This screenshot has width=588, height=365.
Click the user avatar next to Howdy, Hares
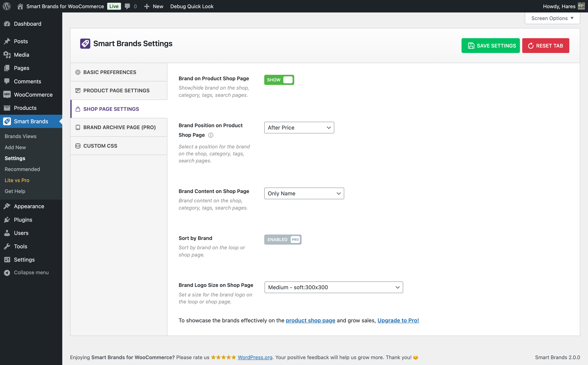tap(581, 6)
